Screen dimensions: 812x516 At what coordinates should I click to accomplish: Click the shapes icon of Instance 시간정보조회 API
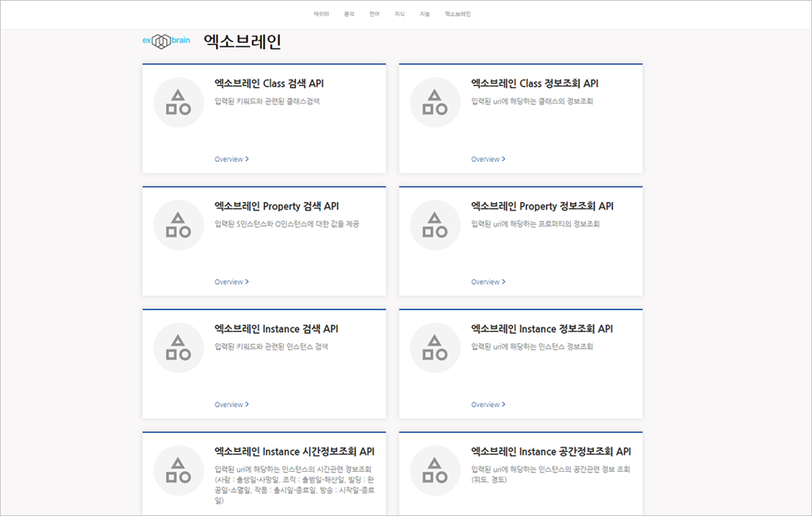[178, 470]
